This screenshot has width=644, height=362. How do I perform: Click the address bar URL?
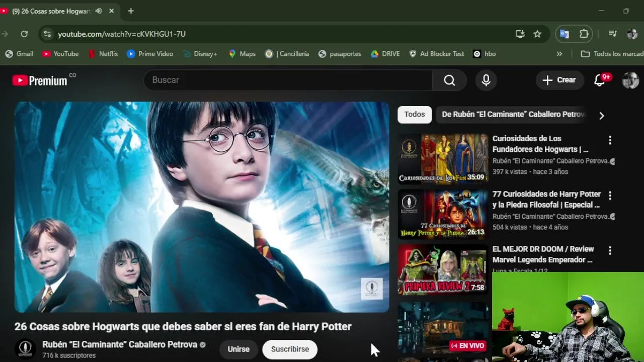(x=122, y=34)
